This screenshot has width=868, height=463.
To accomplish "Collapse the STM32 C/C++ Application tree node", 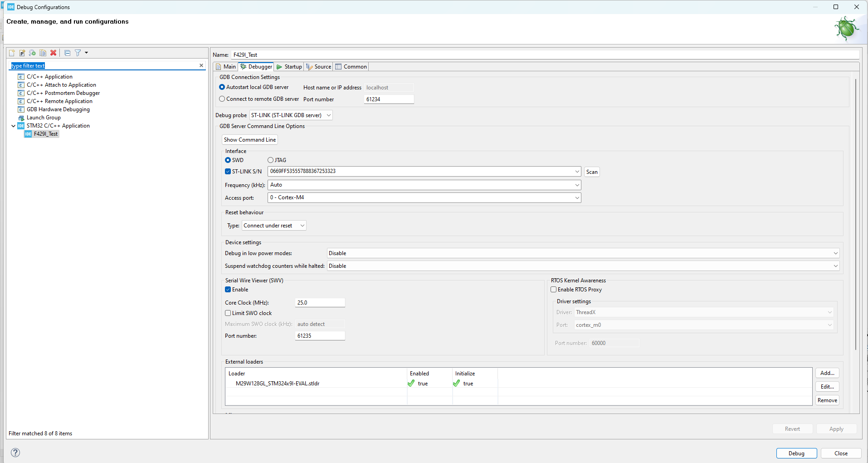I will pos(13,126).
